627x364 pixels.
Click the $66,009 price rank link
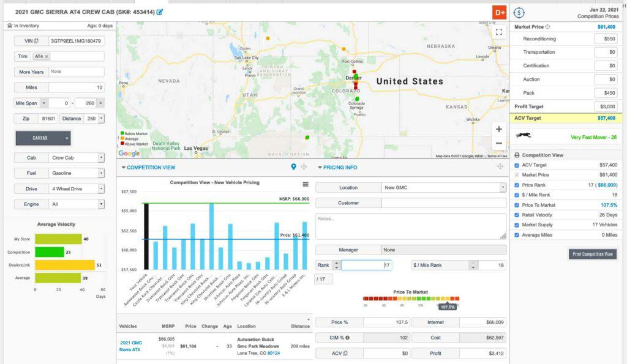[607, 185]
